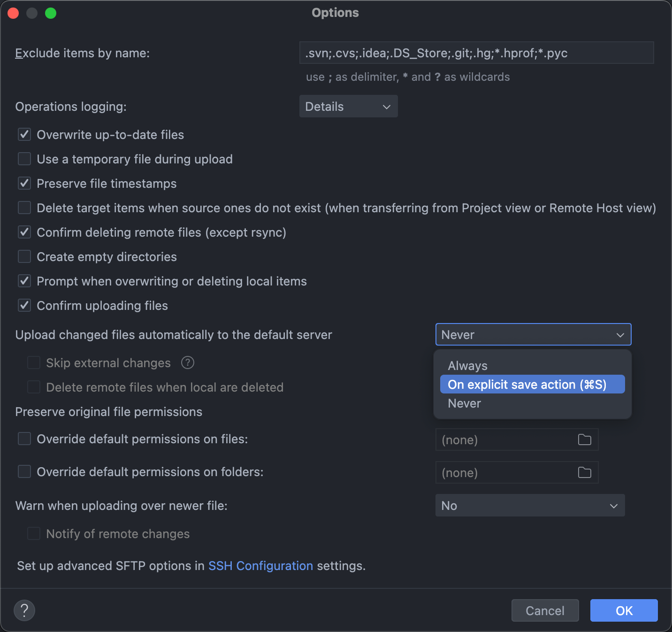Click the Exclude items by name field
The image size is (672, 632).
pos(477,53)
